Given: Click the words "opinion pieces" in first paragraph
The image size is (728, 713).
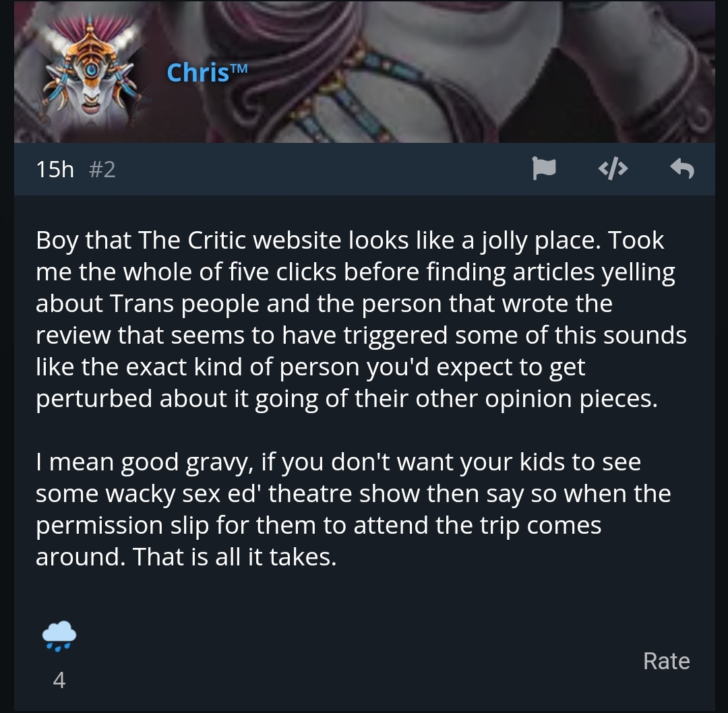Looking at the screenshot, I should pos(571,399).
